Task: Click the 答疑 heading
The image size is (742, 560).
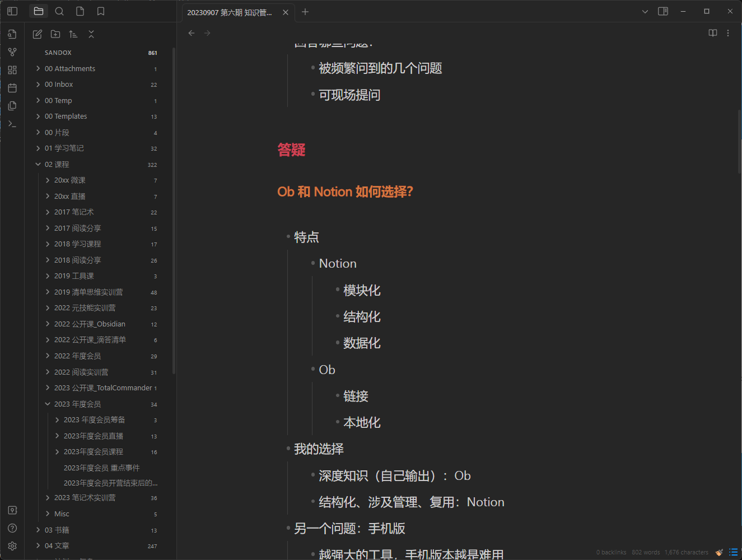Action: (291, 150)
